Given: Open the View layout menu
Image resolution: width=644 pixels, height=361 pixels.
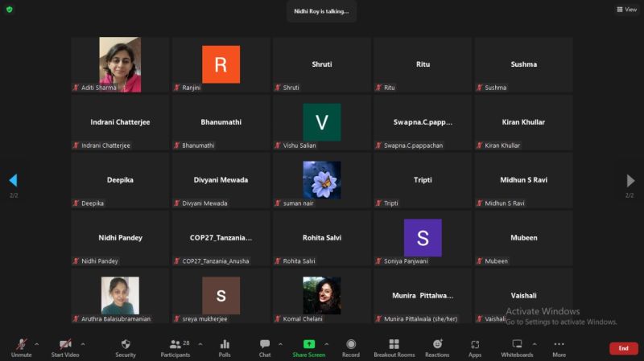Looking at the screenshot, I should (627, 10).
